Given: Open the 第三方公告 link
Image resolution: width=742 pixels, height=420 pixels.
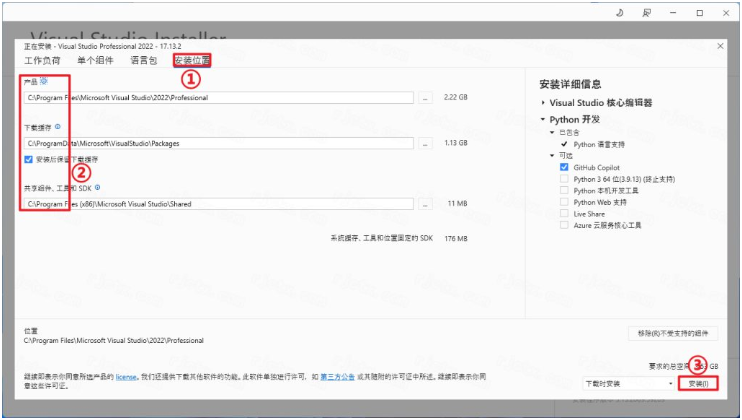Looking at the screenshot, I should point(337,377).
